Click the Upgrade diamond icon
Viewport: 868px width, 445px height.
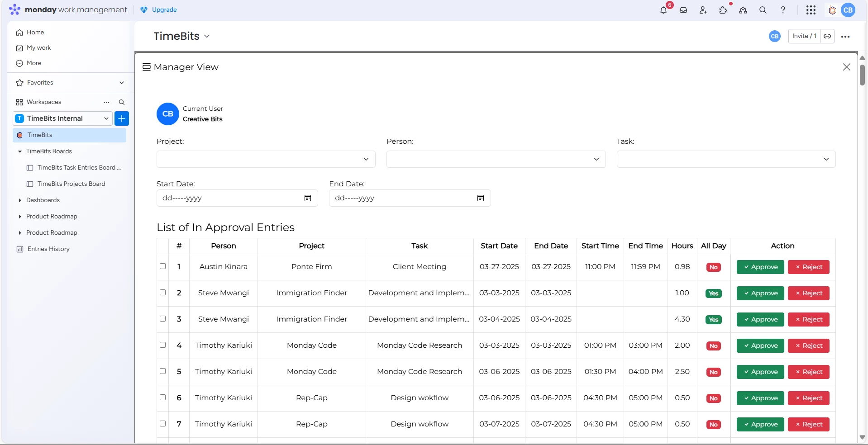point(144,10)
